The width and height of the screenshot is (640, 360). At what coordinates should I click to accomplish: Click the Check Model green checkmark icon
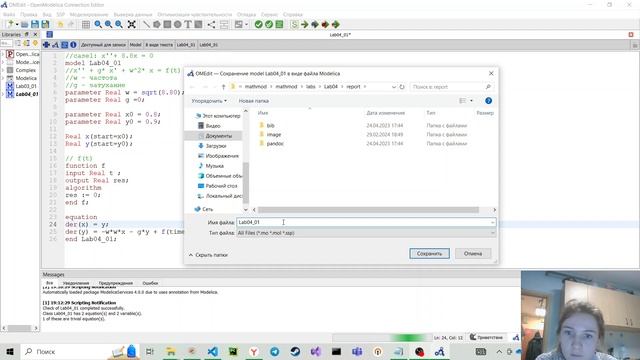(258, 24)
